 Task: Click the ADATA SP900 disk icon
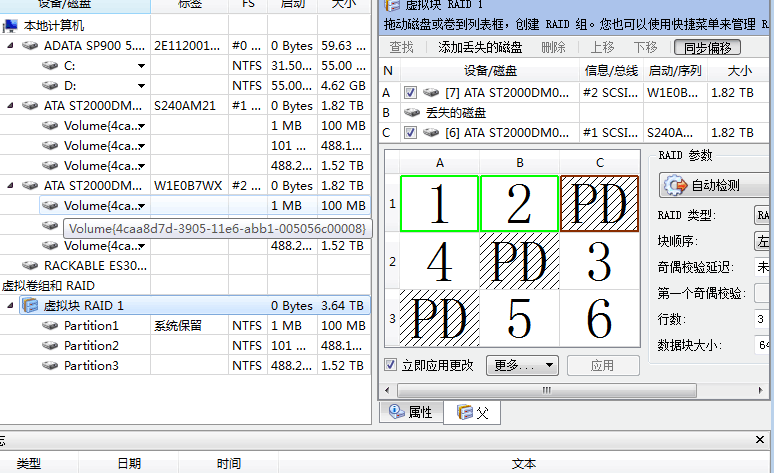[30, 46]
